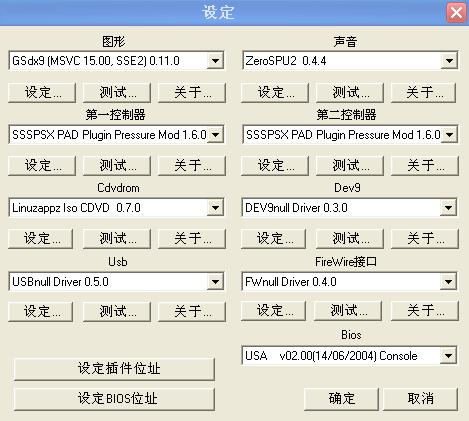
Task: Expand the Usb driver dropdown
Action: click(x=116, y=282)
